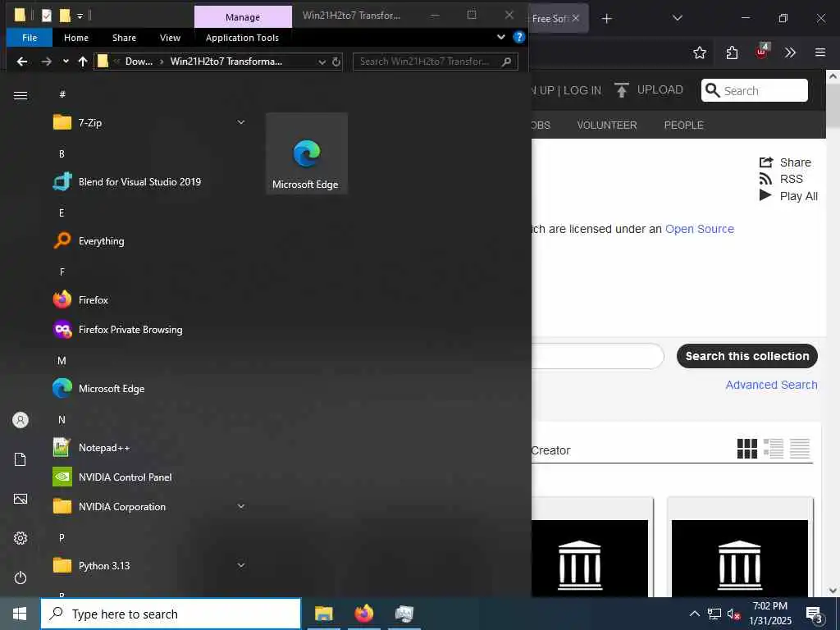
Task: Open the notification center icon
Action: (x=815, y=614)
